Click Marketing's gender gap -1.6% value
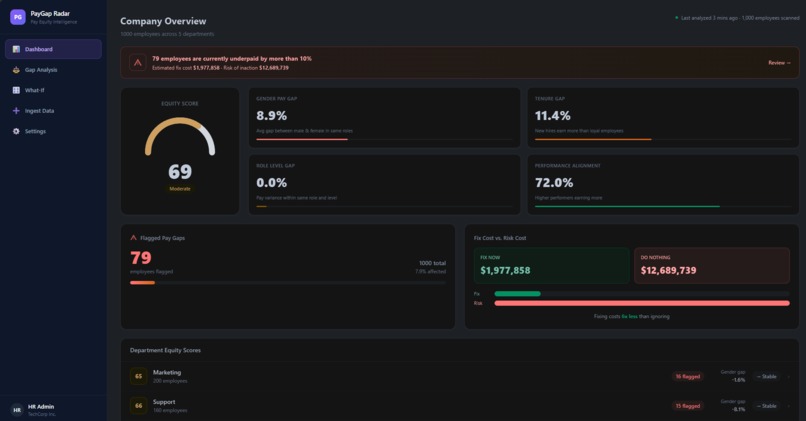The height and width of the screenshot is (421, 806). coord(738,380)
